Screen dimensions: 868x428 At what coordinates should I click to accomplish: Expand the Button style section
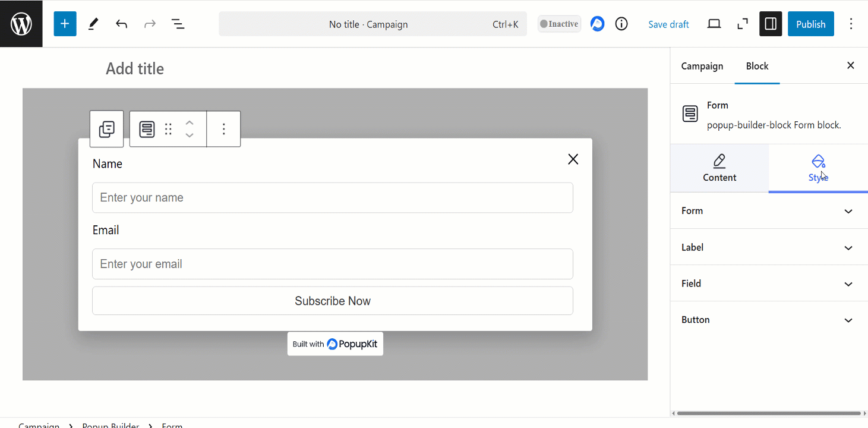click(x=768, y=320)
